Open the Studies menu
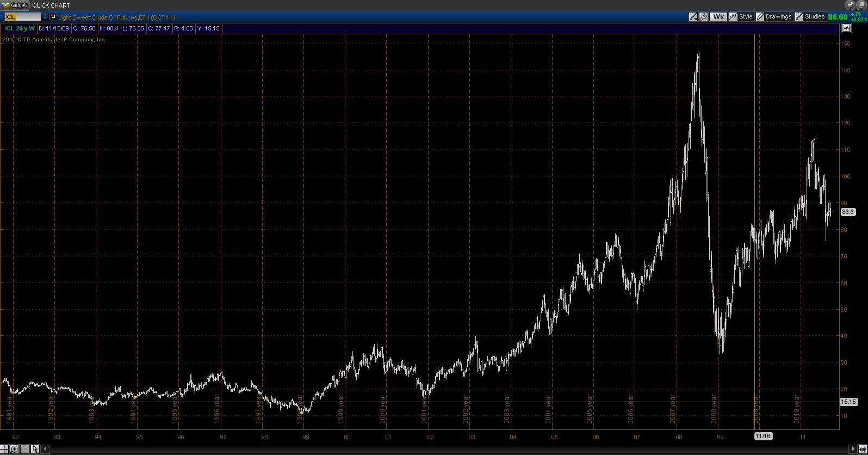 pos(810,17)
